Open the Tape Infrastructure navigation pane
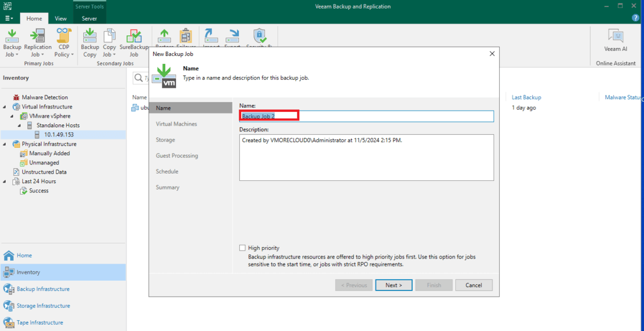The width and height of the screenshot is (644, 331). 40,322
